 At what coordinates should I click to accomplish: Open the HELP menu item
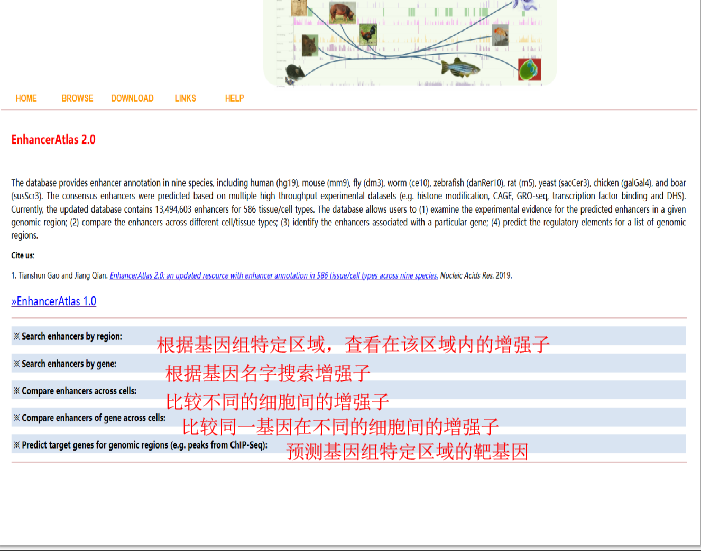coord(234,99)
